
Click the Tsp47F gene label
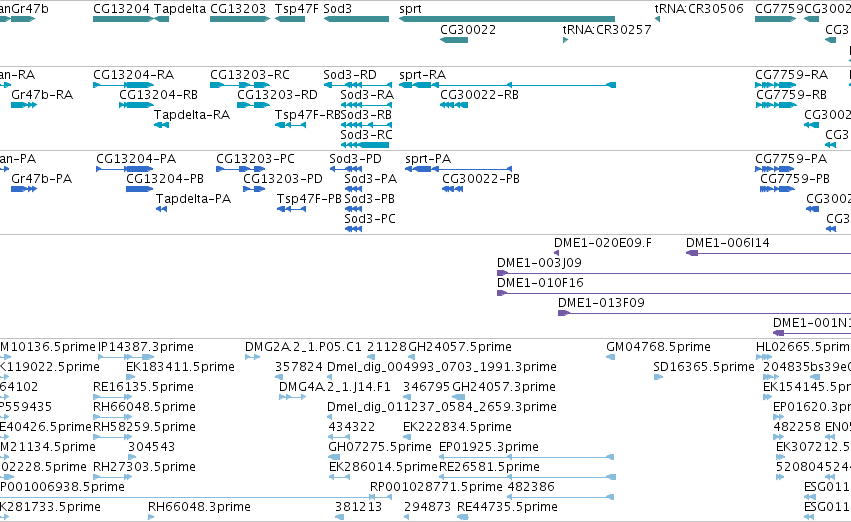click(297, 9)
